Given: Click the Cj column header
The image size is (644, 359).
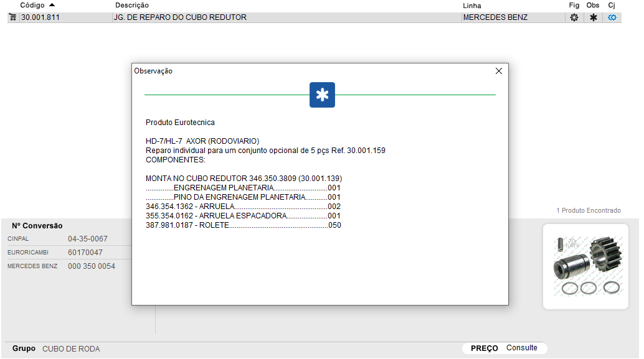Looking at the screenshot, I should [x=612, y=5].
